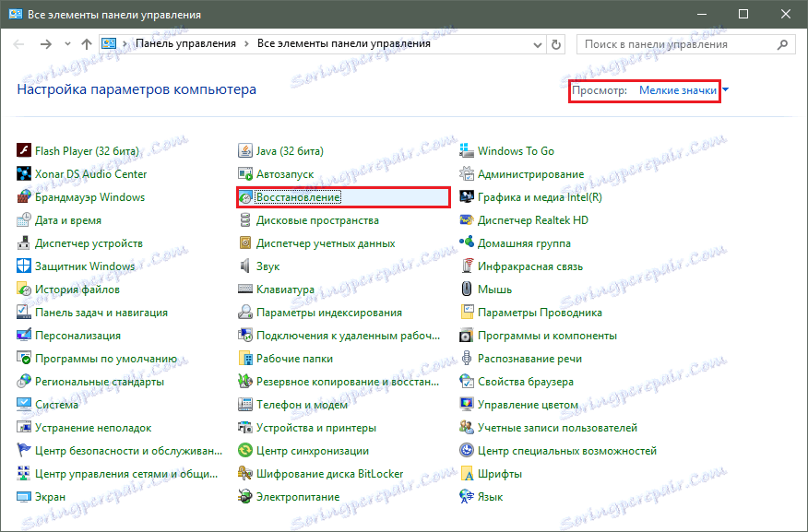Click the Домашняя группа icon
The height and width of the screenshot is (532, 808).
tap(467, 242)
